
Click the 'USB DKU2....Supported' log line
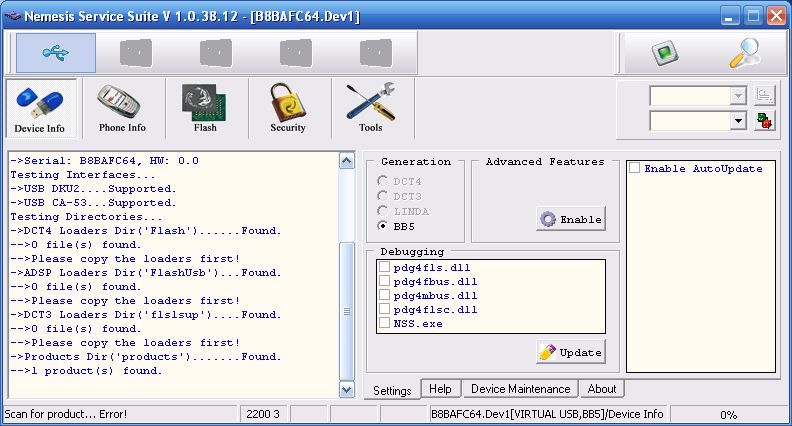[93, 188]
